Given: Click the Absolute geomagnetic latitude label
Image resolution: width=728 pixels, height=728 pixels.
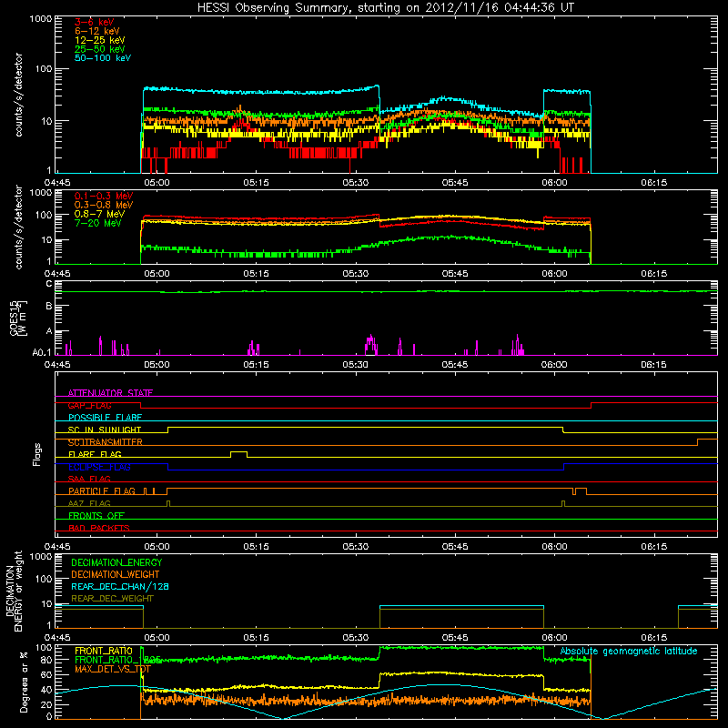Looking at the screenshot, I should [x=629, y=651].
